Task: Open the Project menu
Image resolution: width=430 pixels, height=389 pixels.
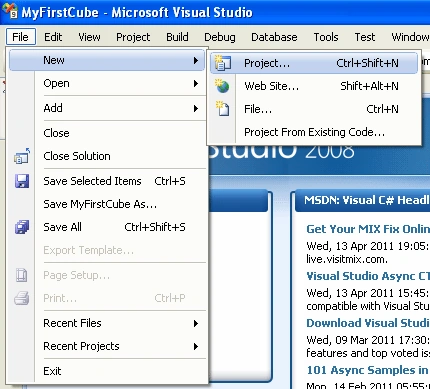Action: pos(133,37)
